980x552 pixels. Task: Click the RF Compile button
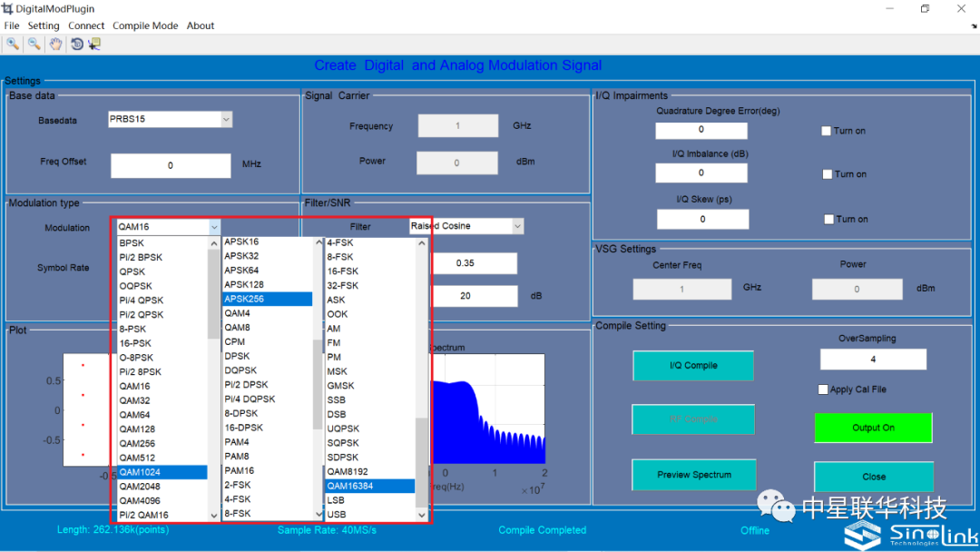click(693, 419)
